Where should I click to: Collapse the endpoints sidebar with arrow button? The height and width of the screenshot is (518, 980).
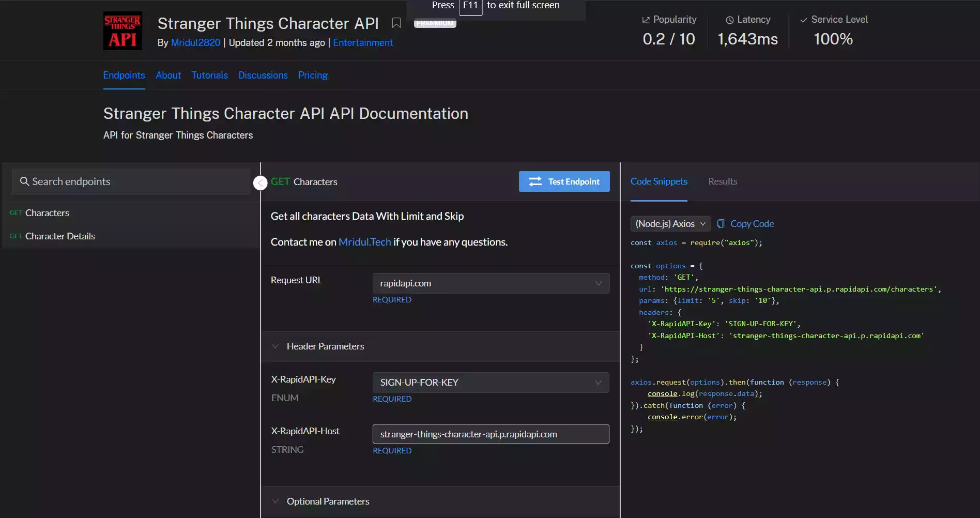pyautogui.click(x=261, y=183)
